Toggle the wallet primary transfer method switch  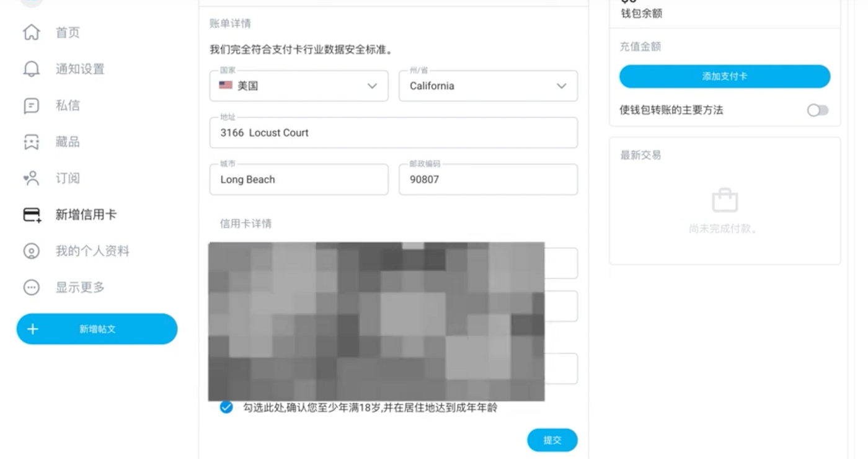click(818, 110)
